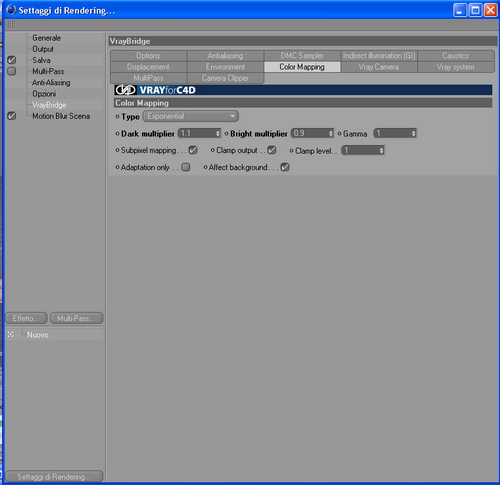The height and width of the screenshot is (485, 500).
Task: Click the small icon beside Nuovo entry
Action: [11, 334]
